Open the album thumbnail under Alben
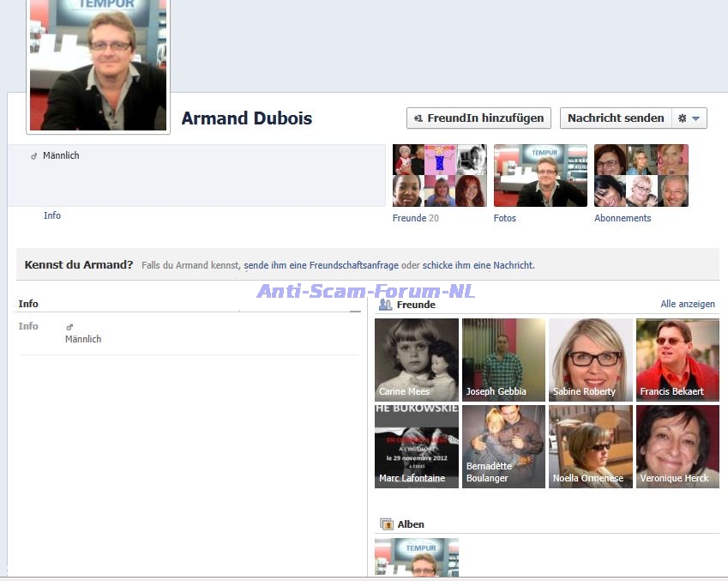This screenshot has height=581, width=728. pyautogui.click(x=417, y=556)
